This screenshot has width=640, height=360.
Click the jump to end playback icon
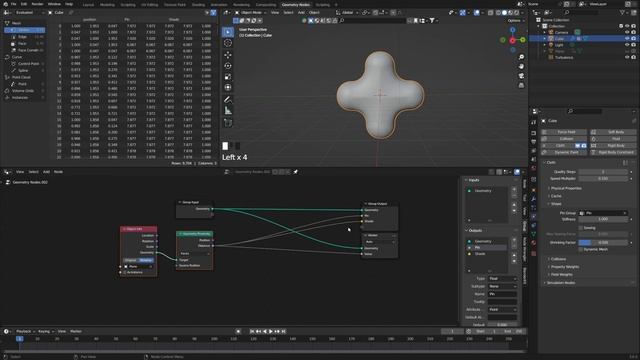pos(283,331)
